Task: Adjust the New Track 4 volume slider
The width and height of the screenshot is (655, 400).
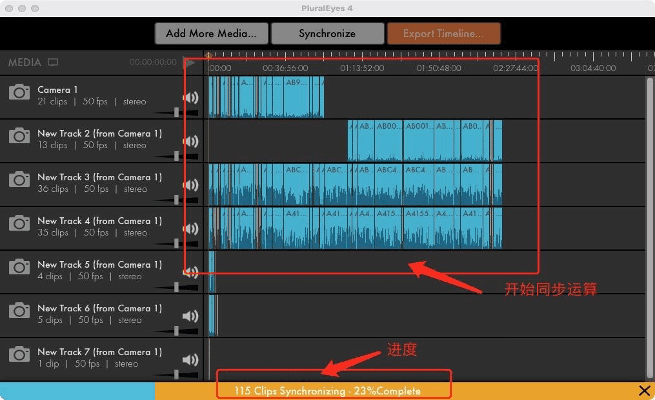Action: pos(176,243)
